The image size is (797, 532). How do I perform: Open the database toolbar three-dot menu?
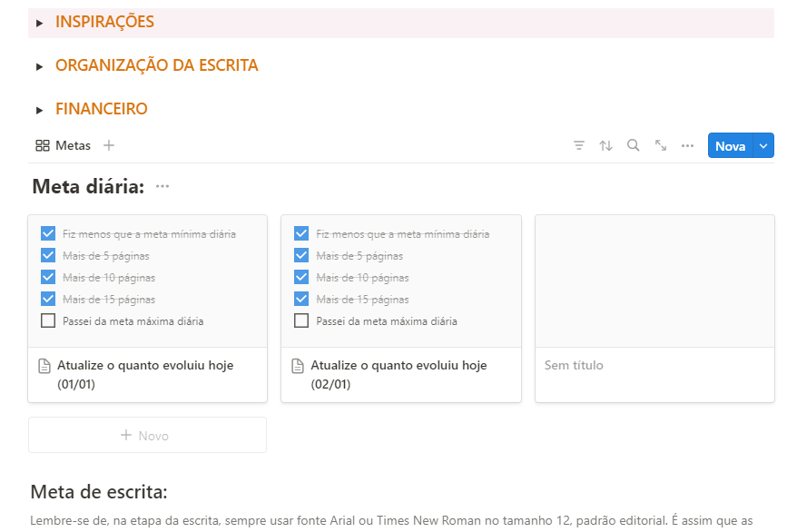pos(687,145)
